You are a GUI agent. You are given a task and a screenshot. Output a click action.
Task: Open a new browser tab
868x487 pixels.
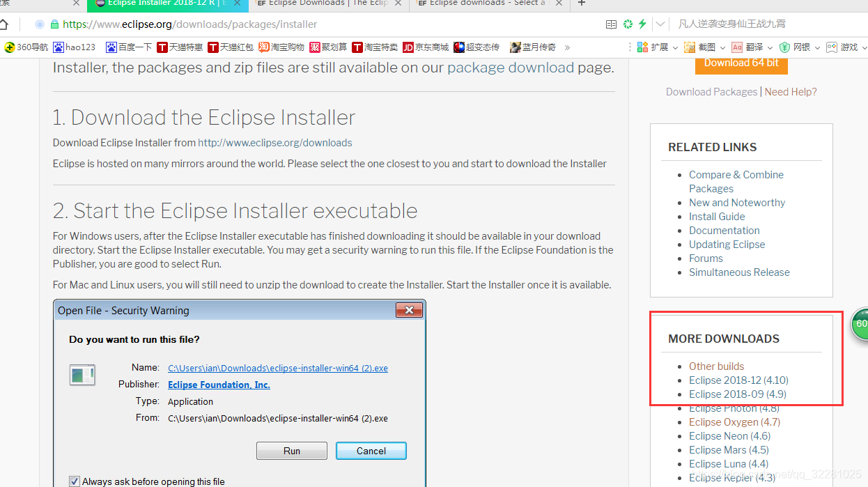[x=582, y=3]
